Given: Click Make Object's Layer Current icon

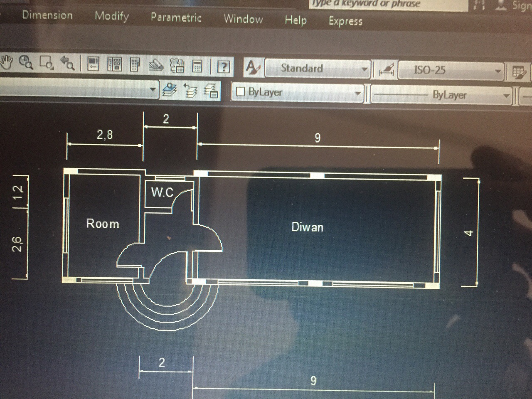Looking at the screenshot, I should click(169, 89).
